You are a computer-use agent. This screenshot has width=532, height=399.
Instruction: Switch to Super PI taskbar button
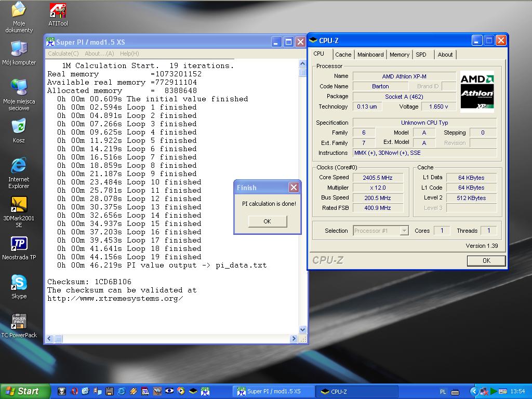click(x=273, y=392)
